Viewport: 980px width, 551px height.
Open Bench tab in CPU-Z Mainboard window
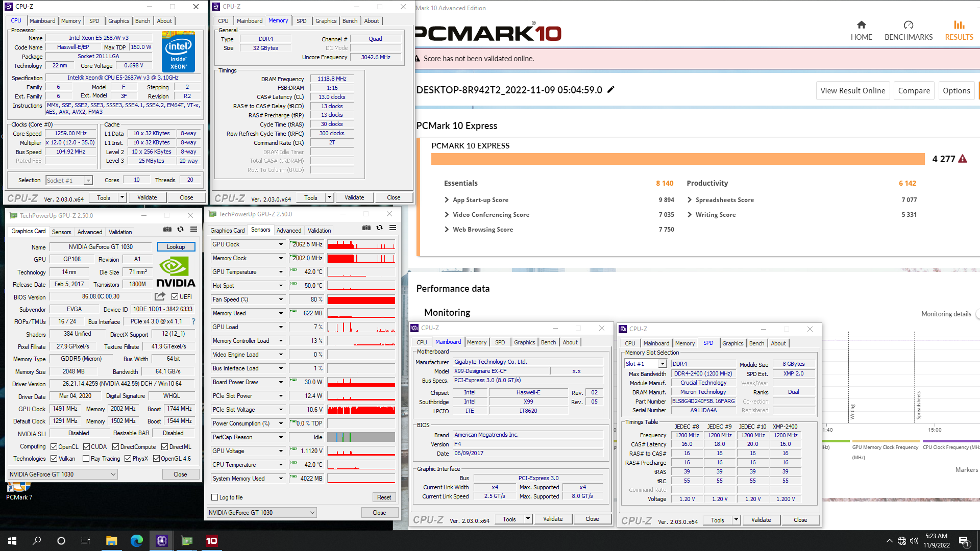[548, 342]
